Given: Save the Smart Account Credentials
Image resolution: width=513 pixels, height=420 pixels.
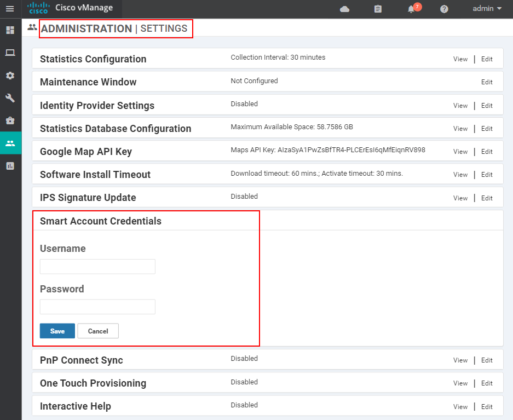Looking at the screenshot, I should click(x=57, y=331).
